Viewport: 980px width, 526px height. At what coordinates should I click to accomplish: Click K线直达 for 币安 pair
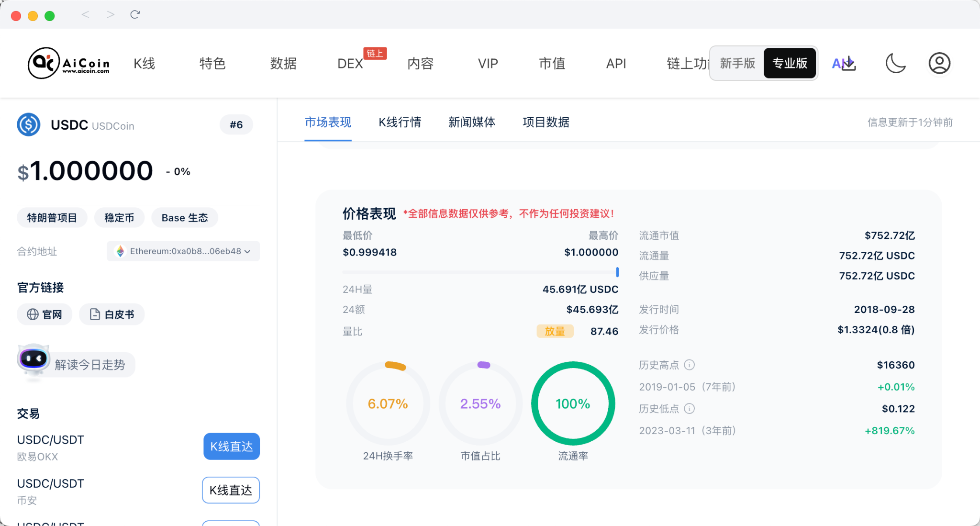[231, 490]
